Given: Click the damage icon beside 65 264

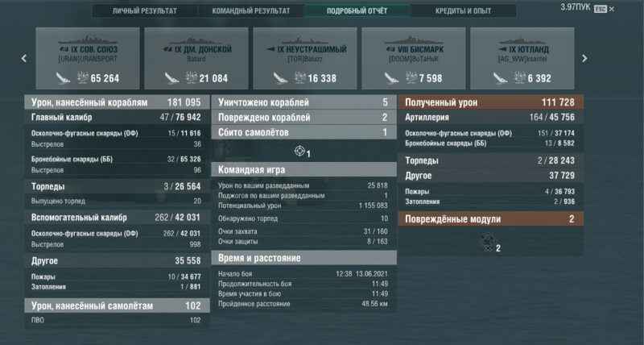Looking at the screenshot, I should pos(84,78).
